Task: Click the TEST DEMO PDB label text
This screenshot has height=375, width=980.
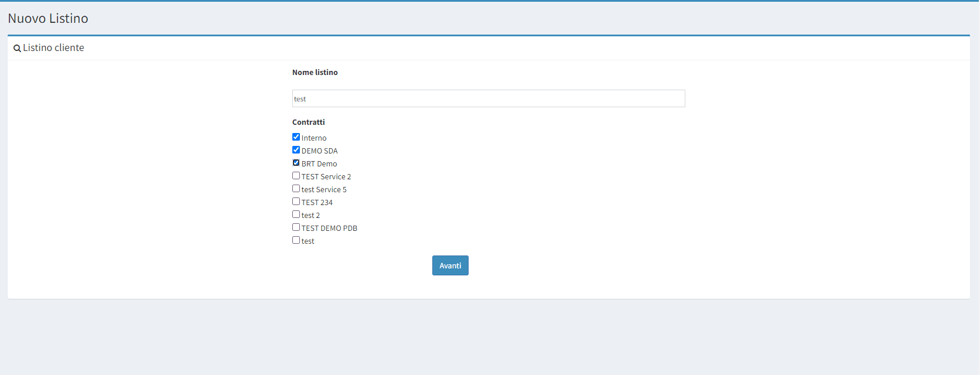Action: [x=329, y=229]
